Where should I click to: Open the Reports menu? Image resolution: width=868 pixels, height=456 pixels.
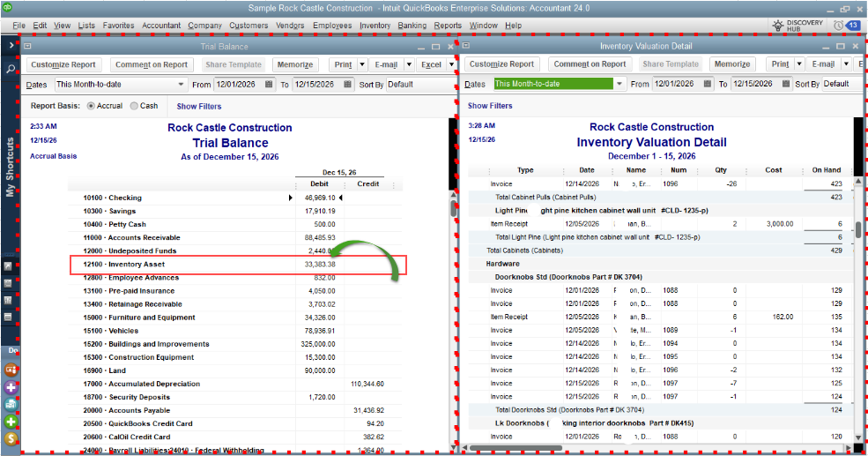pos(448,26)
